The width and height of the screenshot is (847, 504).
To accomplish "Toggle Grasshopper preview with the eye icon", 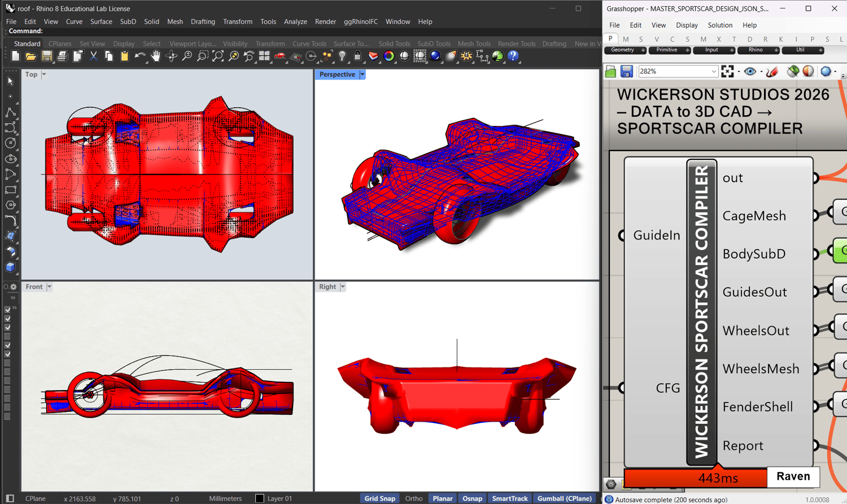I will coord(750,71).
